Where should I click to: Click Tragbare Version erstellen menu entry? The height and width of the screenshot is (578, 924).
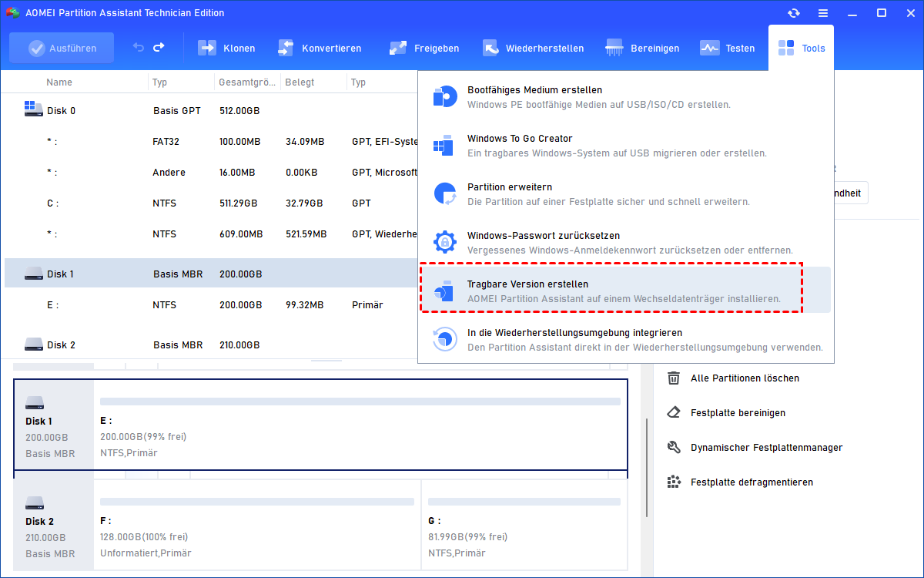[x=527, y=284]
